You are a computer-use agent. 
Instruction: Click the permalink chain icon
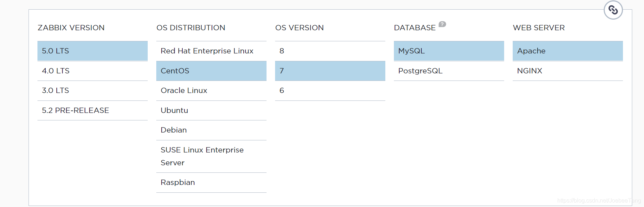click(x=613, y=10)
